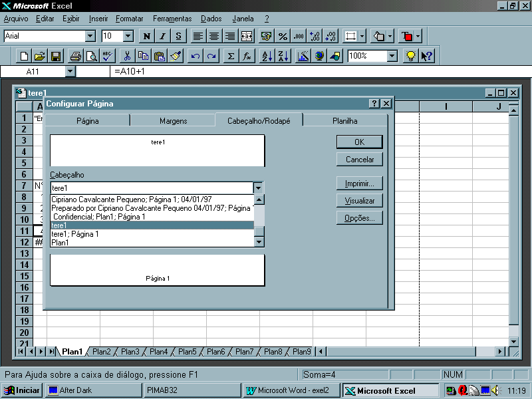Screen dimensions: 532x399
Task: Center cell contents horizontally
Action: pyautogui.click(x=213, y=36)
